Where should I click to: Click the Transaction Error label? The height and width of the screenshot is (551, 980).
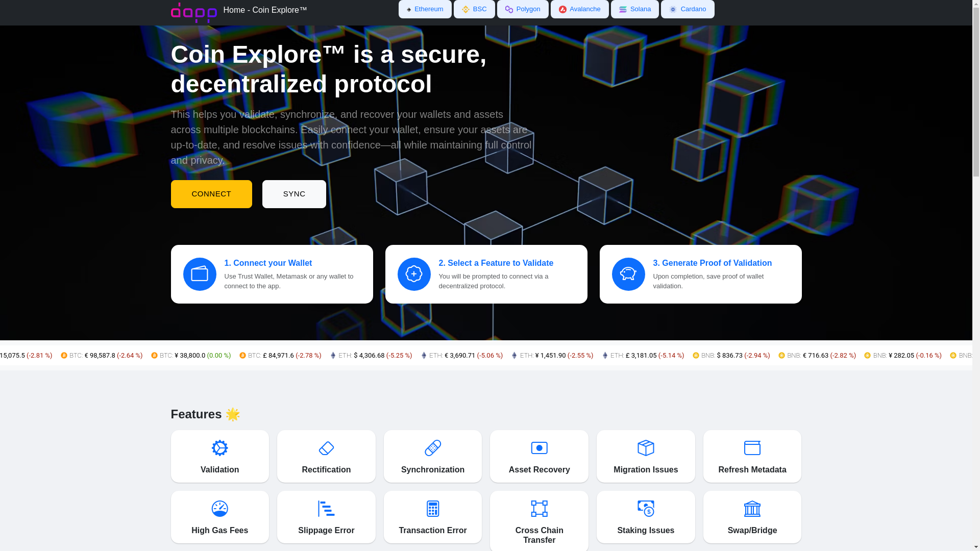pyautogui.click(x=433, y=531)
